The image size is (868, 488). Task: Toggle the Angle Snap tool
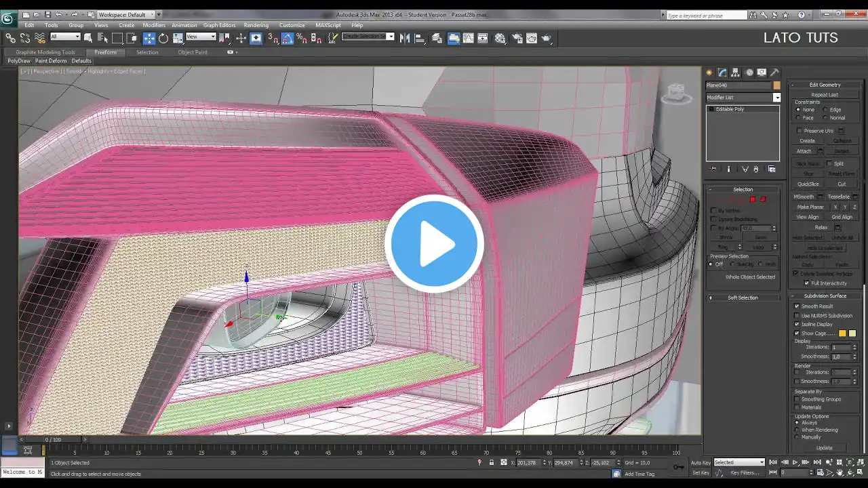287,39
